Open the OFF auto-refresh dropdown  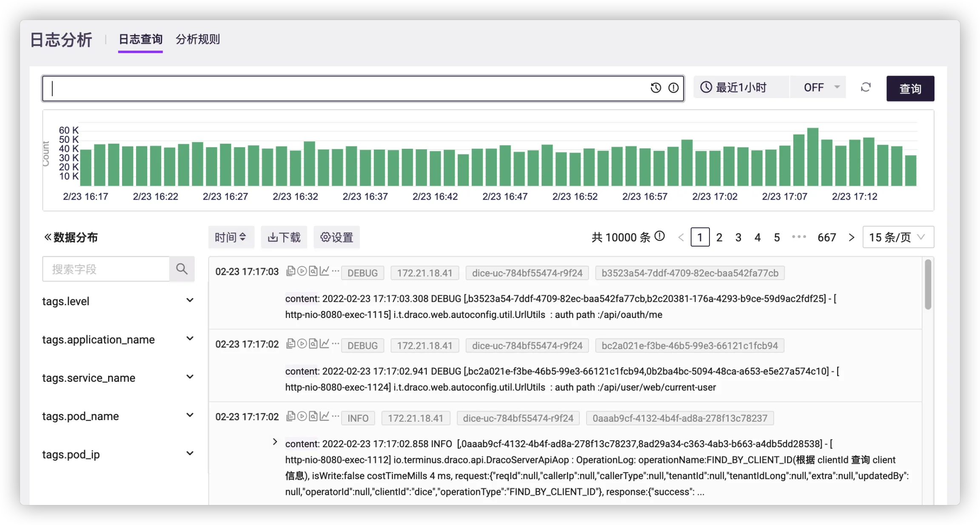pyautogui.click(x=818, y=88)
